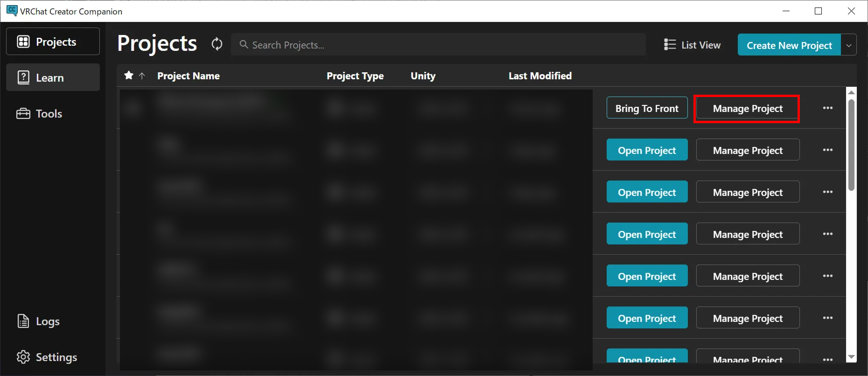Toggle List View layout
This screenshot has width=868, height=376.
tap(692, 45)
